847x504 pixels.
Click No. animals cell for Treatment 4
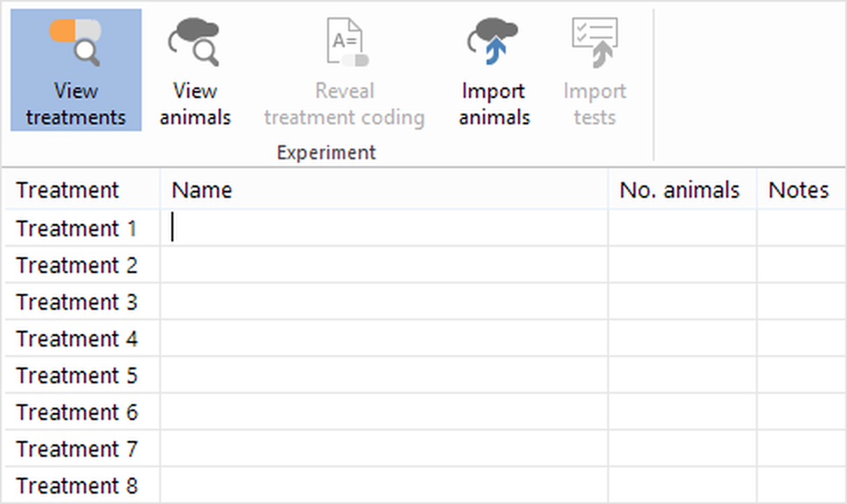(x=682, y=339)
